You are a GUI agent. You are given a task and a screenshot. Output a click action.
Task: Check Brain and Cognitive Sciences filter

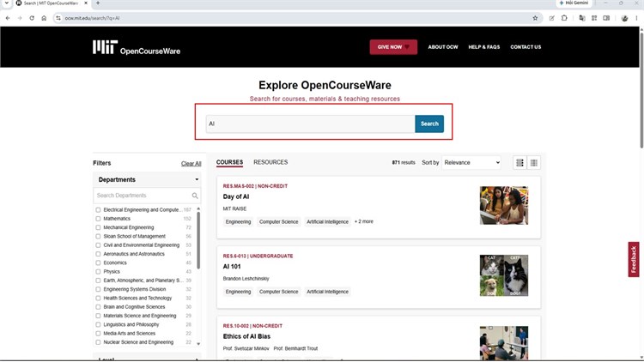click(x=98, y=307)
